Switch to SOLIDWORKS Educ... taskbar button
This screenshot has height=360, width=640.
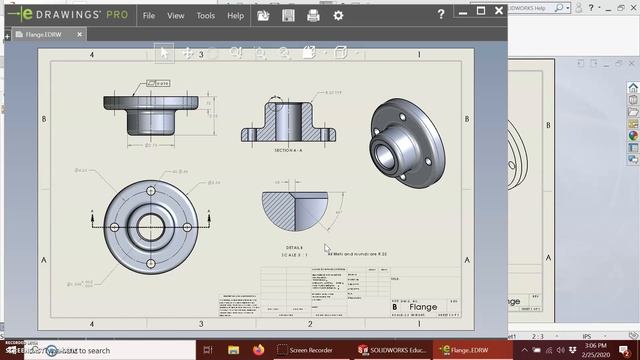pyautogui.click(x=392, y=350)
